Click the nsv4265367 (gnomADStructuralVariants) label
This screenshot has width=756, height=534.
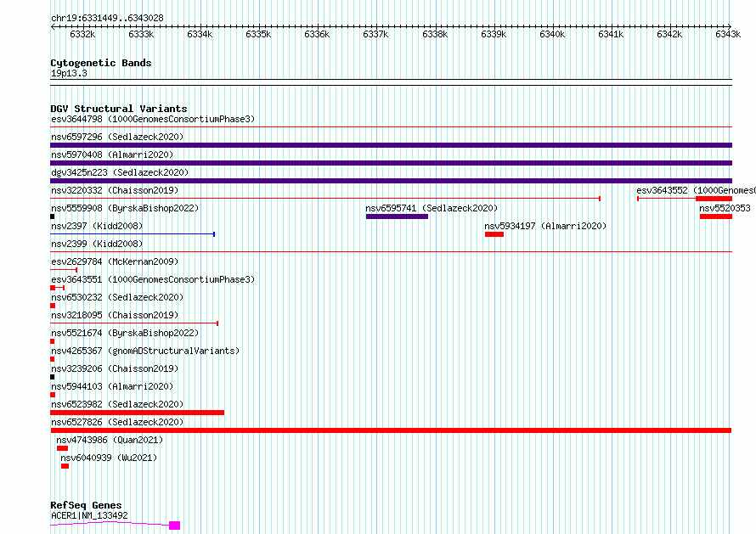(x=145, y=351)
